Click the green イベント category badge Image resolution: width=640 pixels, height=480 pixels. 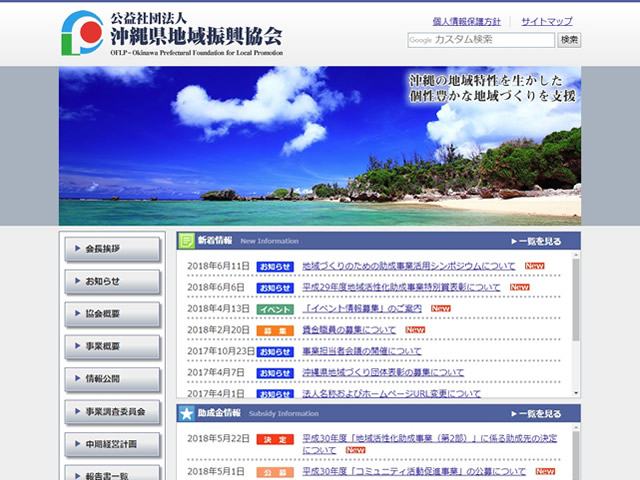click(x=275, y=309)
